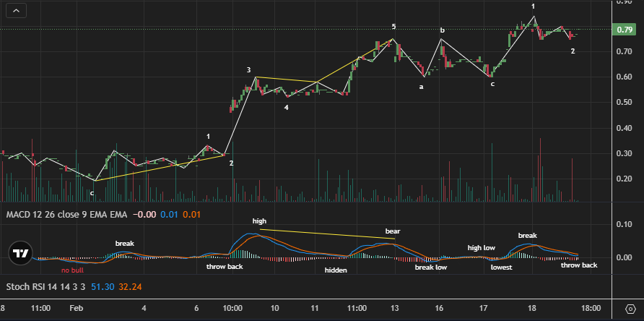Click the Stoch RSI orange value 32.24
Screen dimensions: 644x321
130,287
